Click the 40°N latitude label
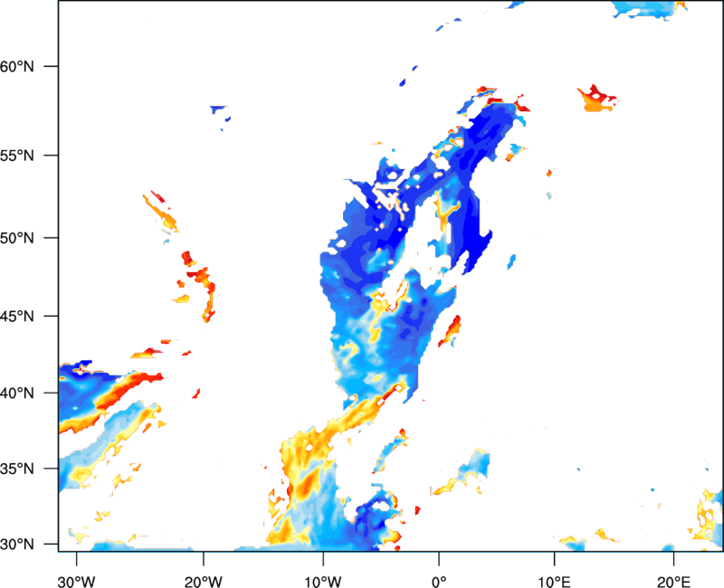Screen dimensions: 724x588 (x=17, y=393)
